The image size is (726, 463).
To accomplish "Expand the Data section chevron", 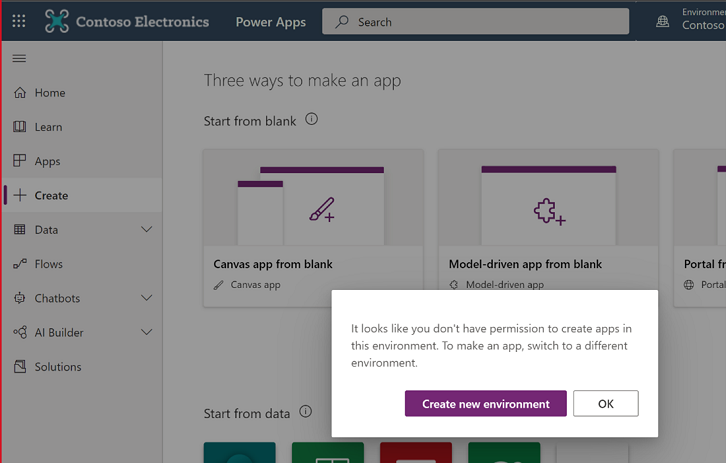I will 146,229.
